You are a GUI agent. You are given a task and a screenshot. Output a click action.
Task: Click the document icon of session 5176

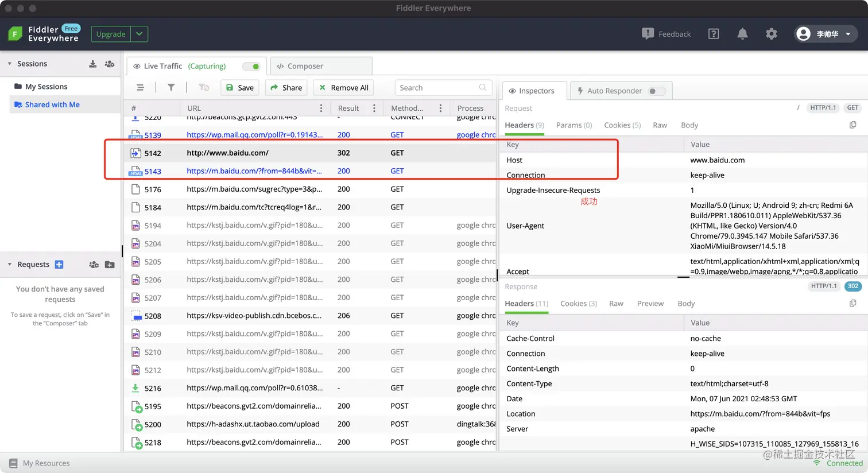[135, 189]
